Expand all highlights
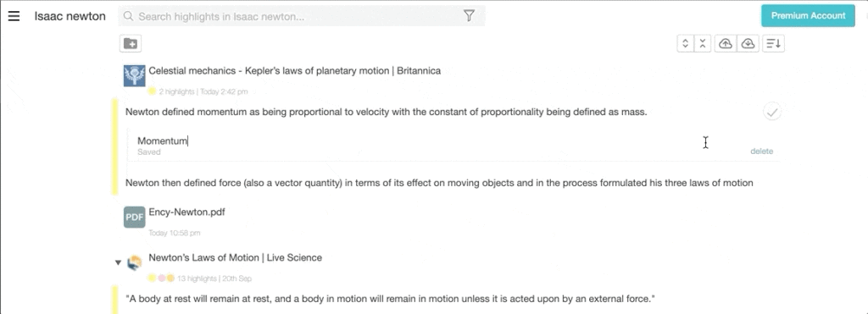Image resolution: width=868 pixels, height=314 pixels. tap(685, 44)
